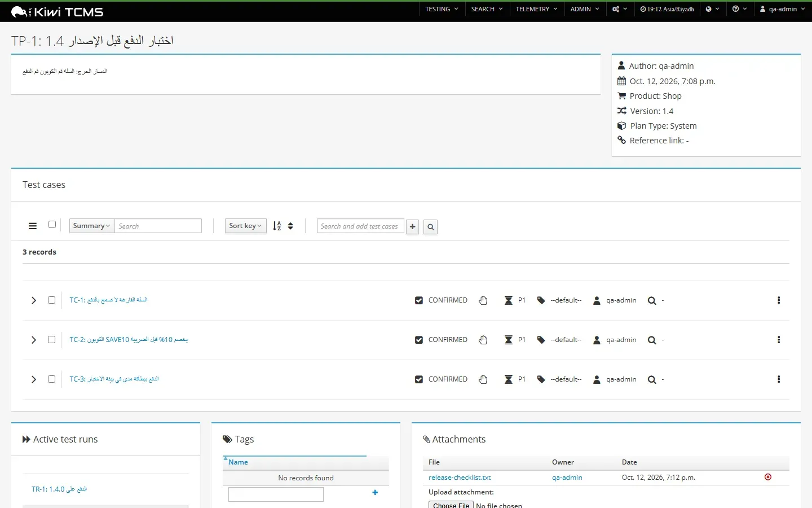Check the TC-1 row checkbox

(52, 300)
